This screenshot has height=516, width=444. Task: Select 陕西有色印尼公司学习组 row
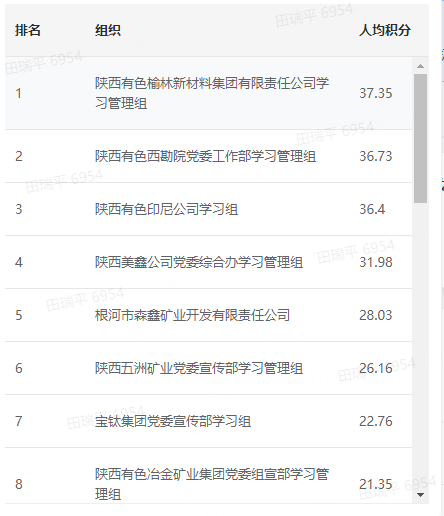point(209,209)
